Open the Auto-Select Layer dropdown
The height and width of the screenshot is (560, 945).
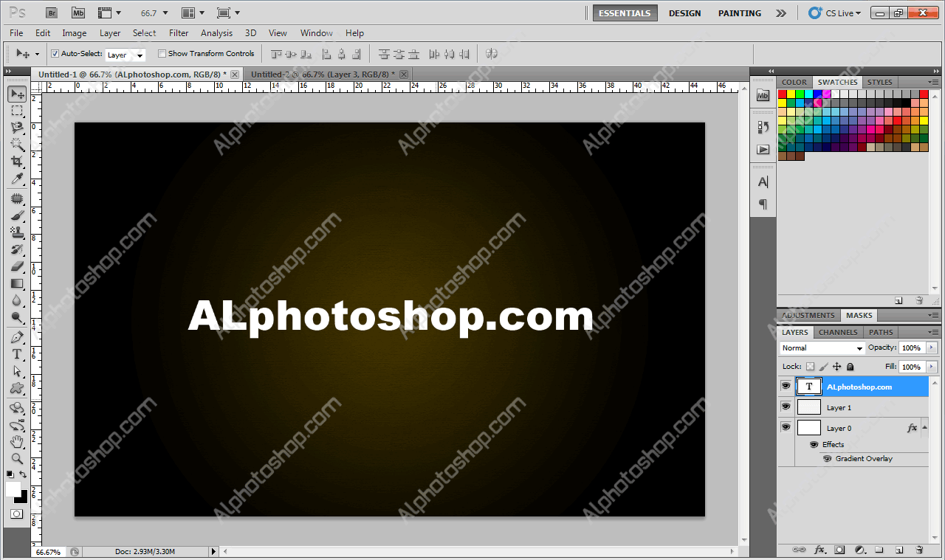[126, 55]
